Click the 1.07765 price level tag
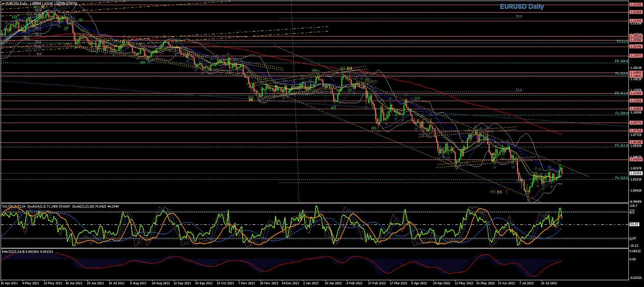This screenshot has height=287, width=644. coord(635,131)
